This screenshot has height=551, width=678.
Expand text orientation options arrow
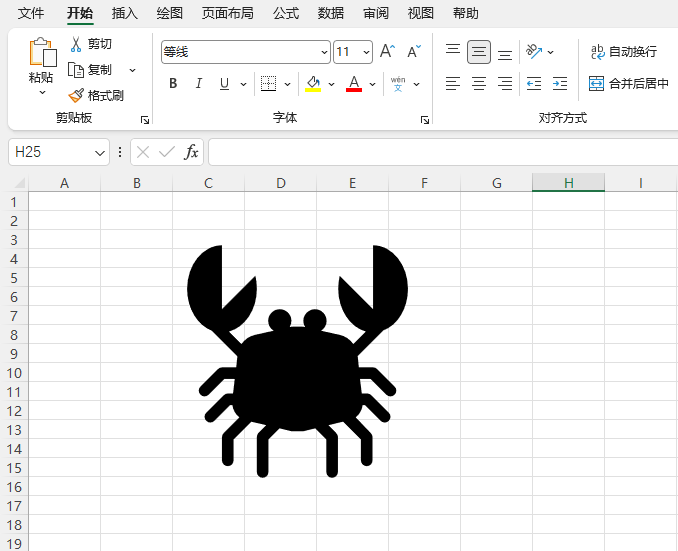click(550, 52)
